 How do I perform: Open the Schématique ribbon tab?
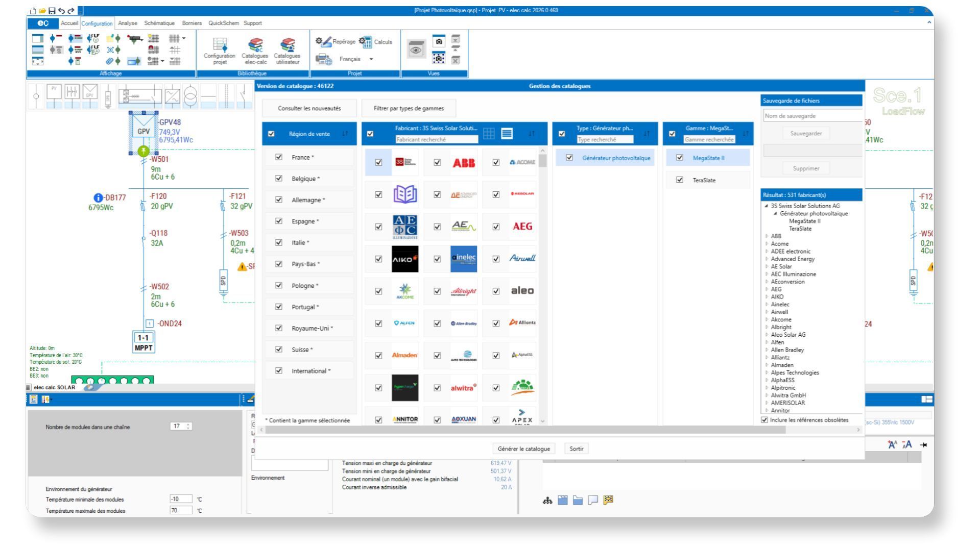tap(159, 23)
